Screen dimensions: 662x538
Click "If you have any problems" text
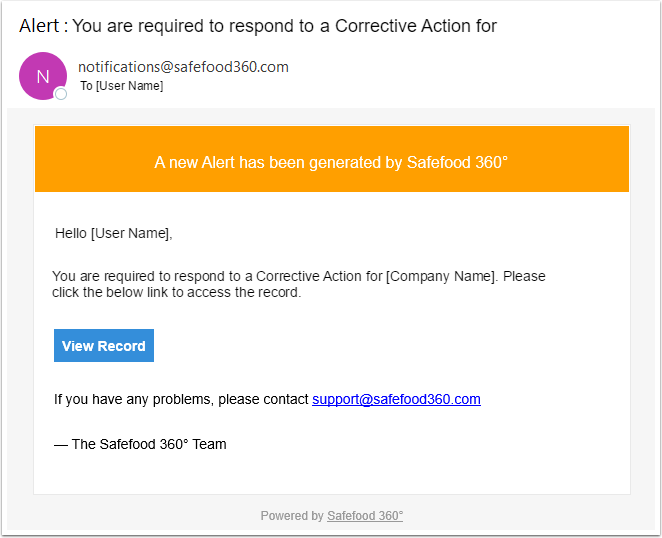pyautogui.click(x=133, y=399)
